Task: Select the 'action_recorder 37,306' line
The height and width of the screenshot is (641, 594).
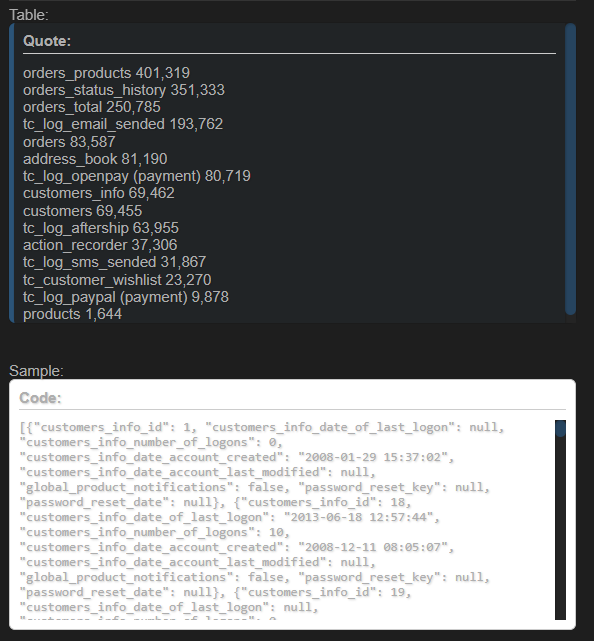Action: click(100, 245)
